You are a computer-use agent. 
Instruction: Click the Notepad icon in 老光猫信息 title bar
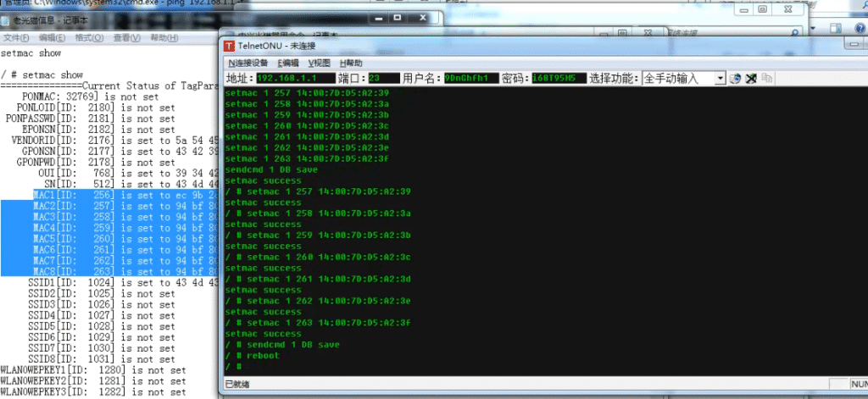pos(6,21)
